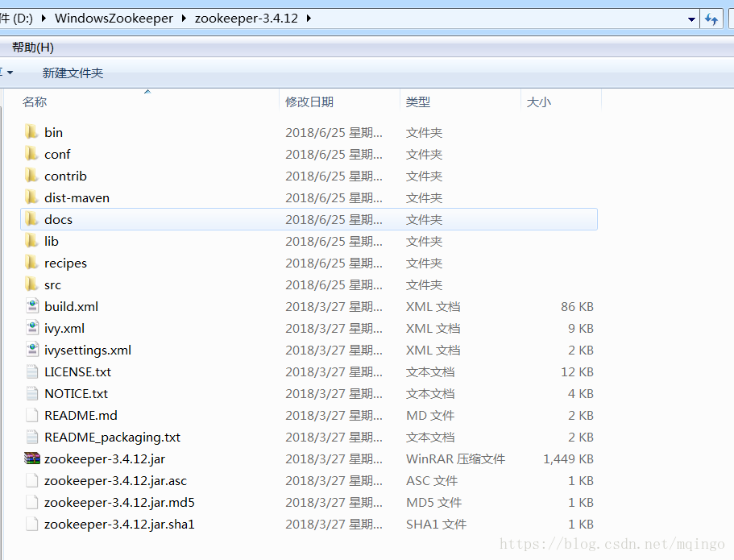The image size is (734, 560).
Task: Click the zookeeper-3.4.12.jar.asc file icon
Action: click(32, 480)
